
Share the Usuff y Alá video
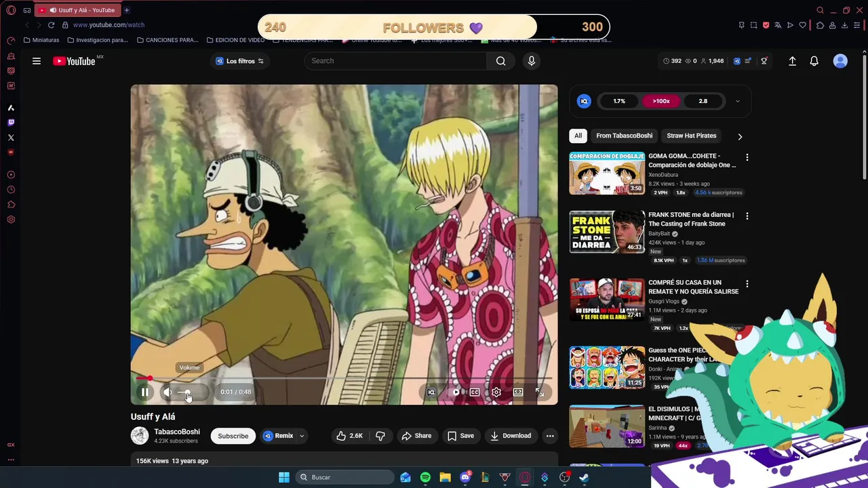416,436
